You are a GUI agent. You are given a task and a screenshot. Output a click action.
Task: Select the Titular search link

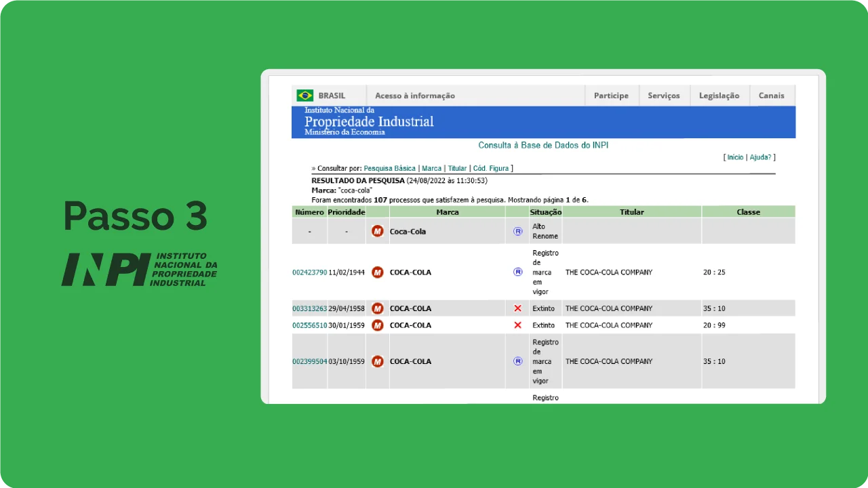click(457, 168)
